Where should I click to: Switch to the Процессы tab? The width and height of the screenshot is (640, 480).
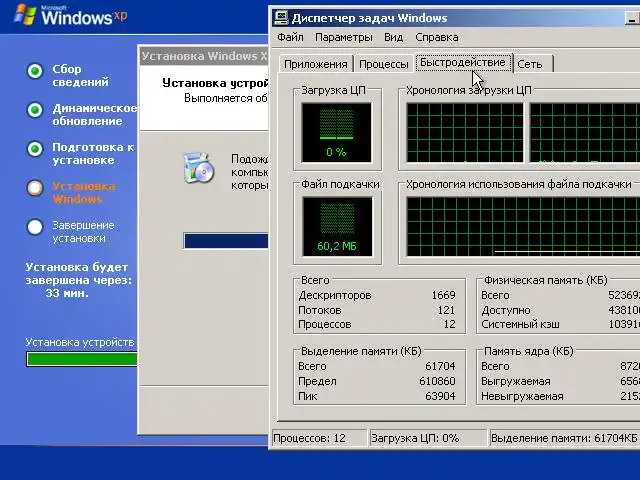[x=384, y=64]
